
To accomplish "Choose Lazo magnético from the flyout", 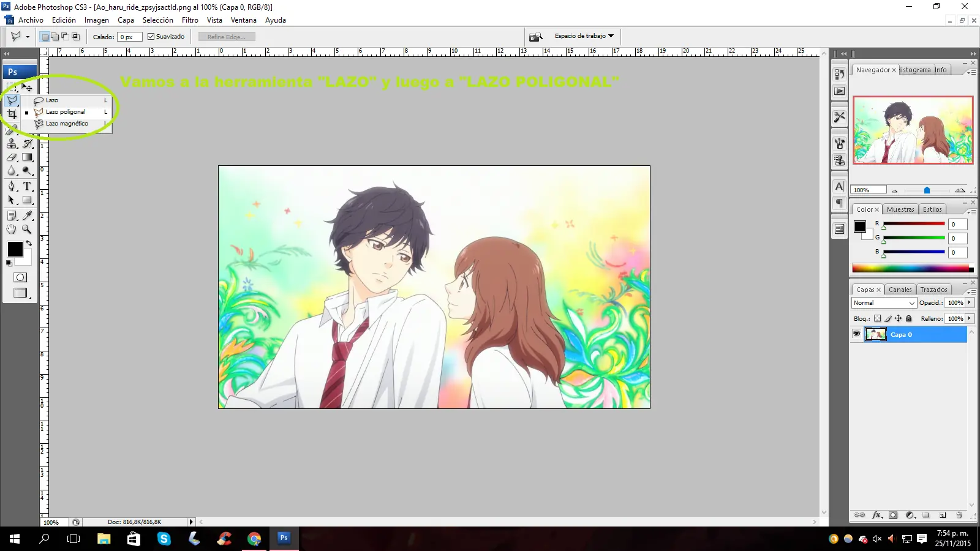I will pyautogui.click(x=67, y=124).
